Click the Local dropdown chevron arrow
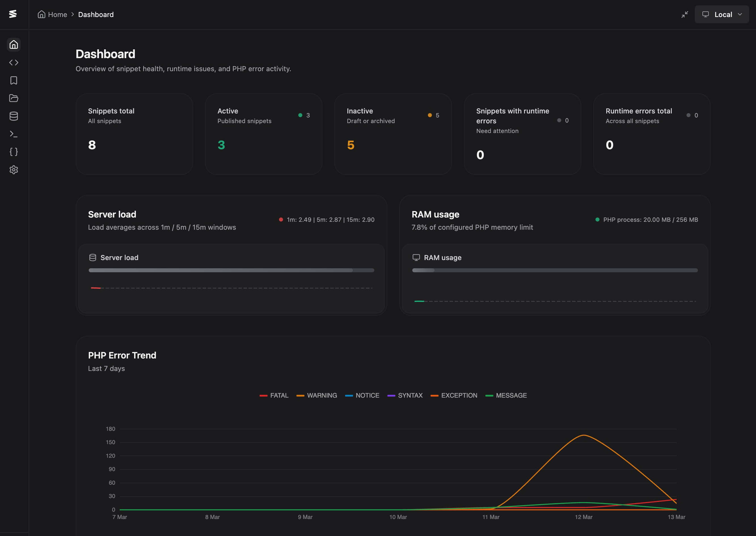 tap(740, 14)
